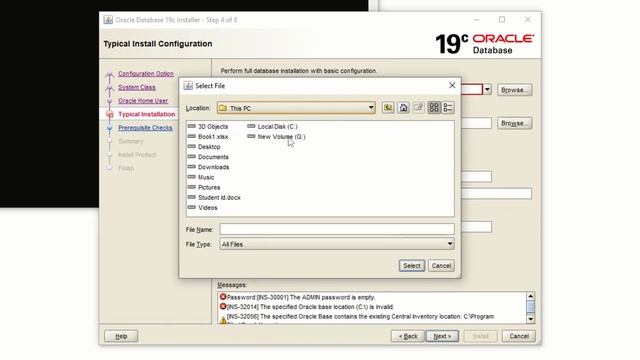This screenshot has width=640, height=360.
Task: Click the error icon on INS-30001 message
Action: [x=223, y=297]
